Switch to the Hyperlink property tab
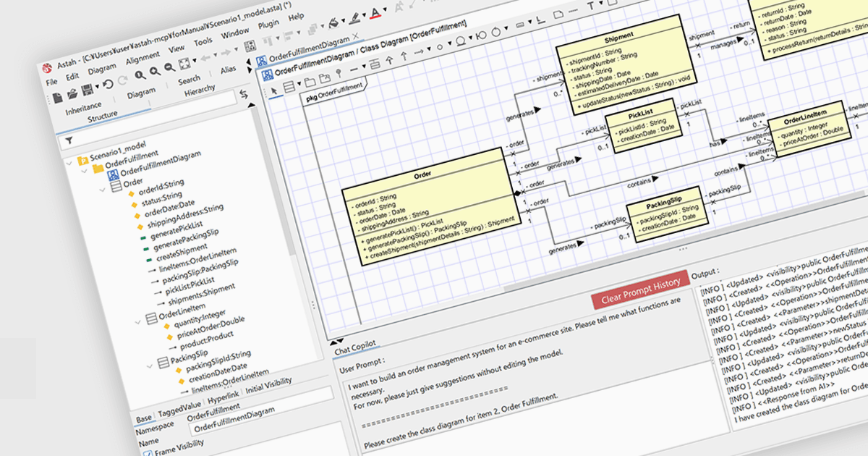Screen dimensions: 868x456 pyautogui.click(x=224, y=397)
